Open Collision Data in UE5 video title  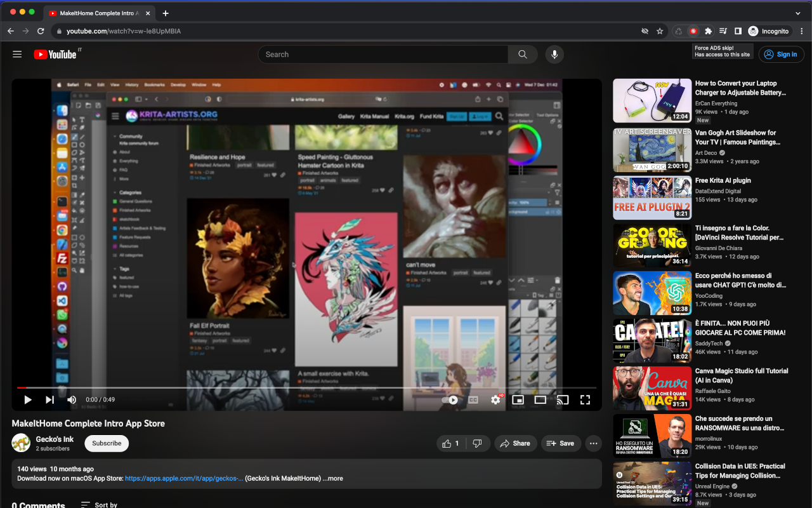pos(740,471)
